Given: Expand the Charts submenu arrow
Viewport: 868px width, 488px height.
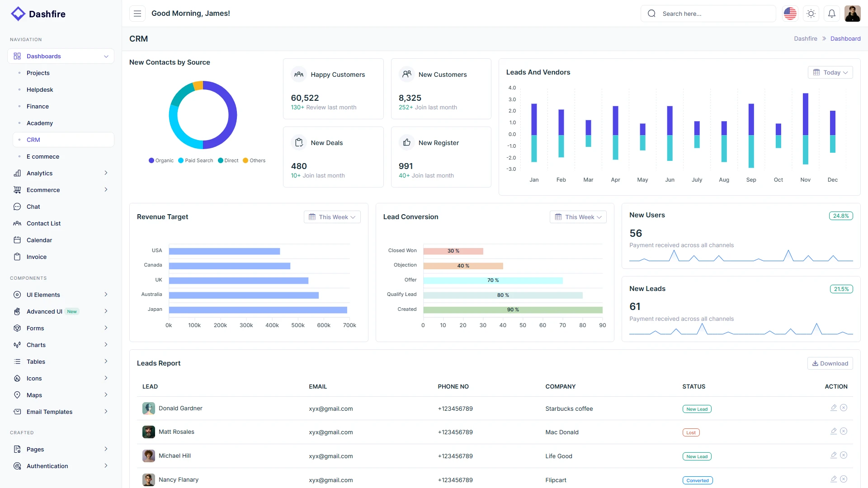Looking at the screenshot, I should (x=106, y=345).
